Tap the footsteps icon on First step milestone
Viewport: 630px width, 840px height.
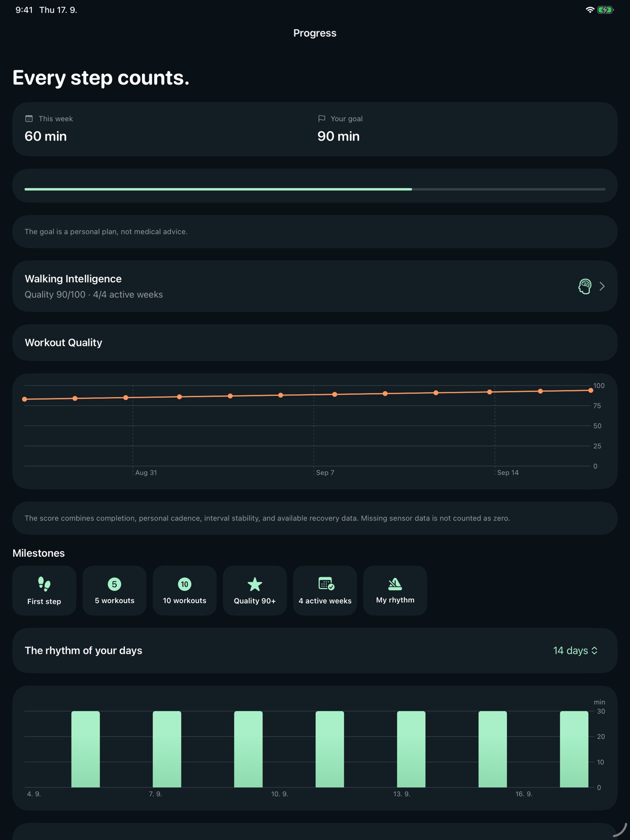click(x=44, y=584)
